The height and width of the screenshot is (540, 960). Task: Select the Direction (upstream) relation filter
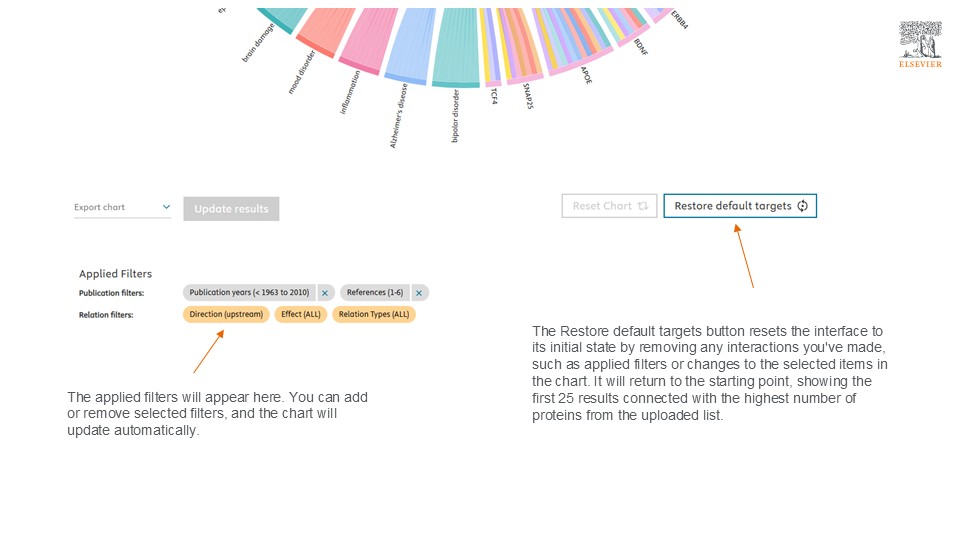pyautogui.click(x=226, y=314)
